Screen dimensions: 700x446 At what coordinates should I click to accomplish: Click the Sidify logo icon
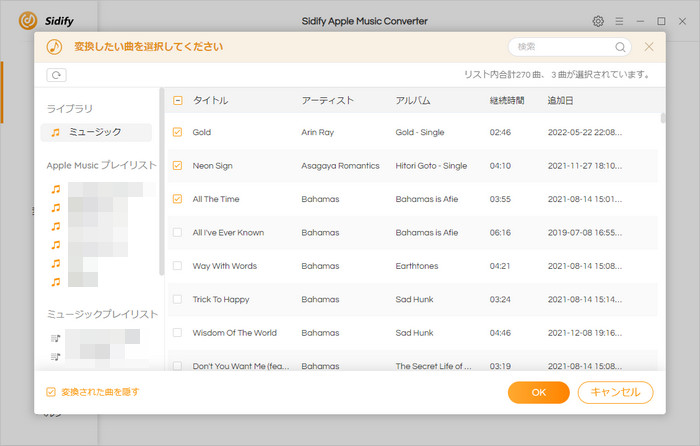28,21
